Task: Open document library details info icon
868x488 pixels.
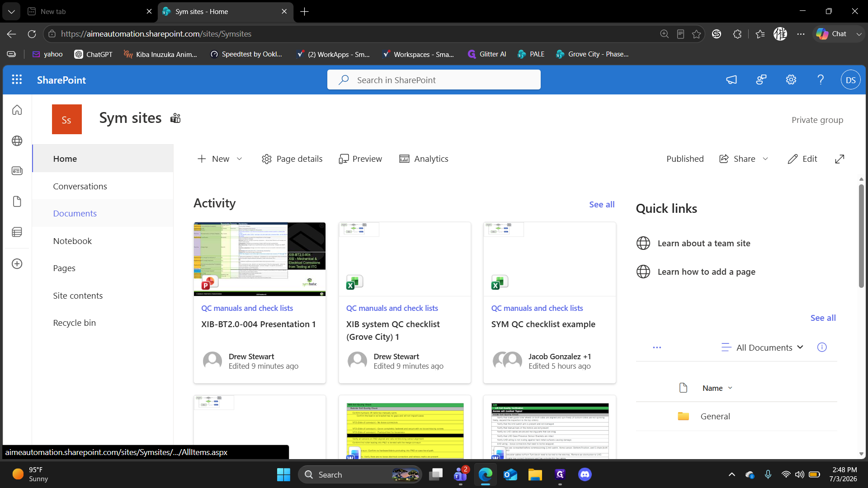Action: pos(822,347)
